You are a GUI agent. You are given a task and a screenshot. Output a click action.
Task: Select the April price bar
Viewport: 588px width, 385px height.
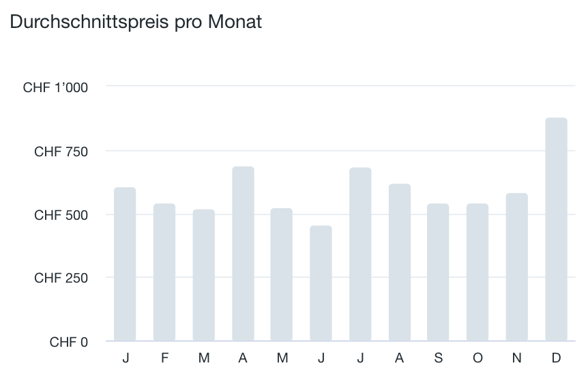243,254
